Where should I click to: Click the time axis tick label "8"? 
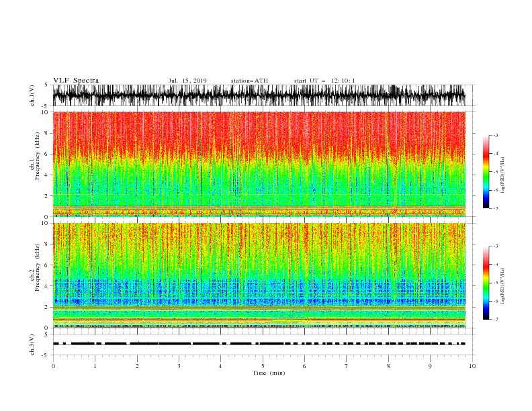pyautogui.click(x=388, y=366)
